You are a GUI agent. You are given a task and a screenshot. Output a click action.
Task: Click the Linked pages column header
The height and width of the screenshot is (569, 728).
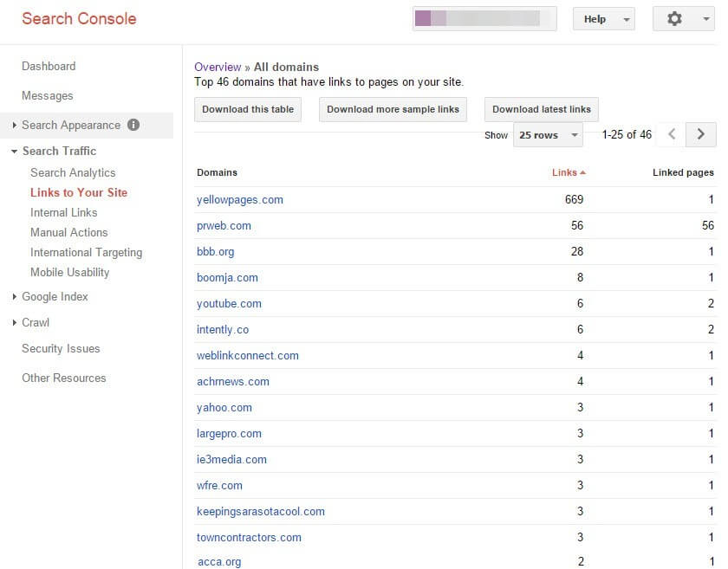[683, 172]
